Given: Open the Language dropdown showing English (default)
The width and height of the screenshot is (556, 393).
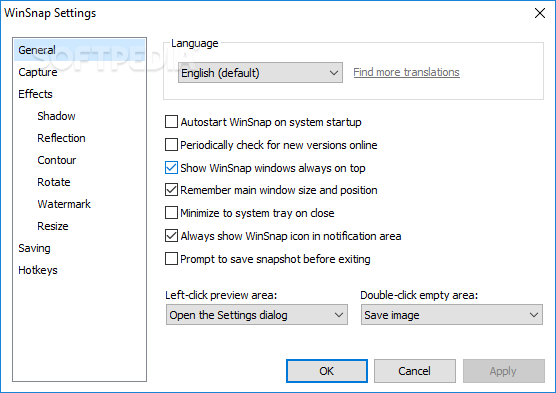Looking at the screenshot, I should [260, 73].
